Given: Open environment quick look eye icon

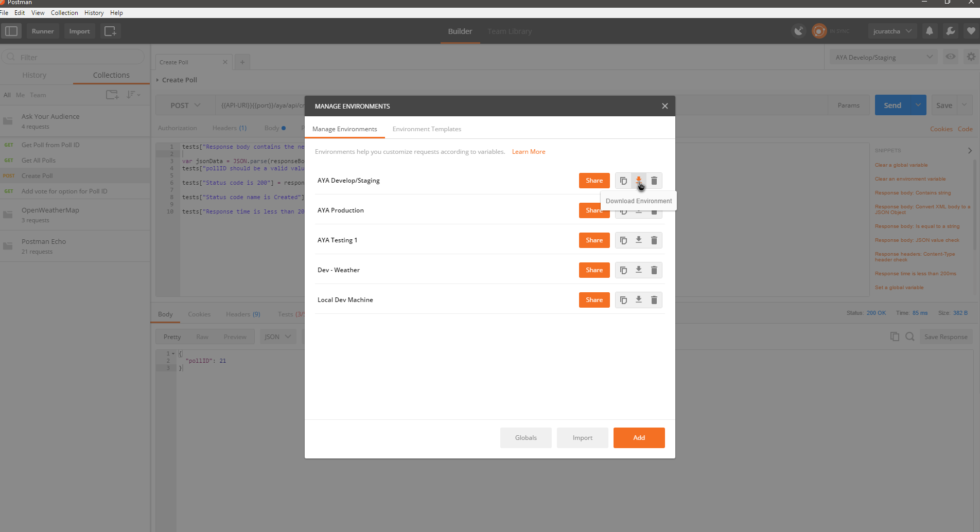Looking at the screenshot, I should pos(951,57).
